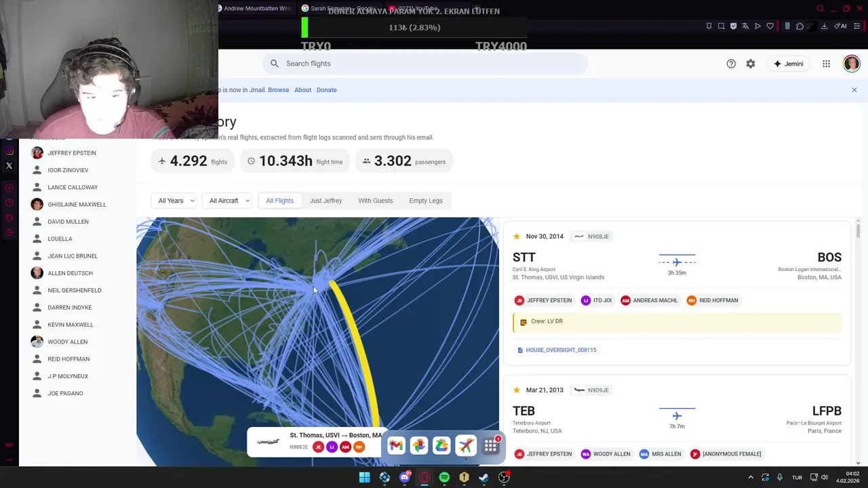Image resolution: width=868 pixels, height=488 pixels.
Task: Click Reid Hoffman chip on STT-BOS flight
Action: (x=712, y=300)
